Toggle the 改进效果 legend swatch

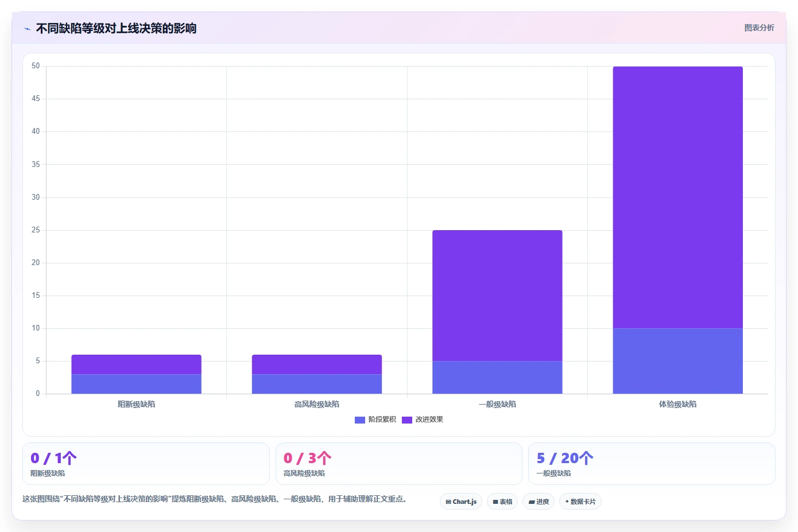[x=407, y=420]
